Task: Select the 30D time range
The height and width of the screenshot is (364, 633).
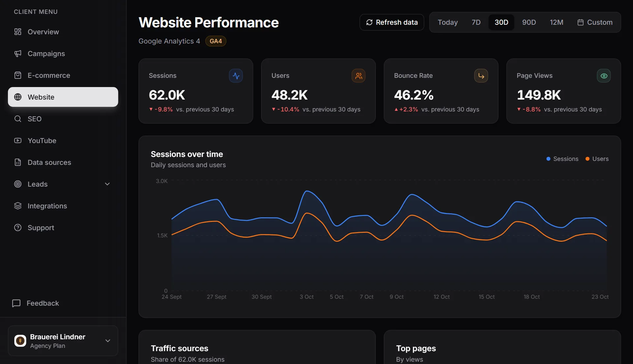Action: pyautogui.click(x=501, y=22)
